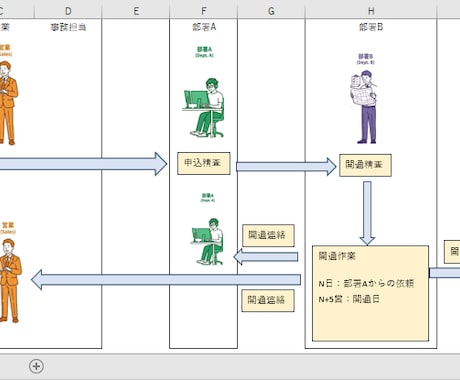The width and height of the screenshot is (460, 380).
Task: Select column E header
Action: 136,11
